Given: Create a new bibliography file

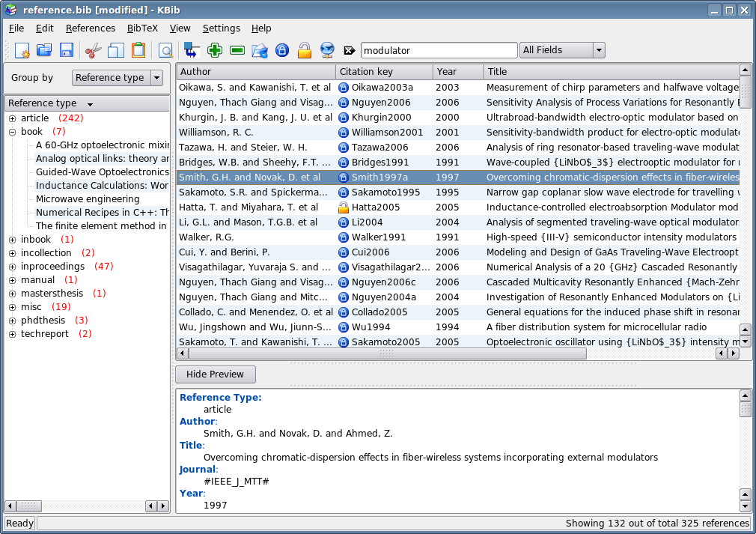Looking at the screenshot, I should click(x=23, y=49).
